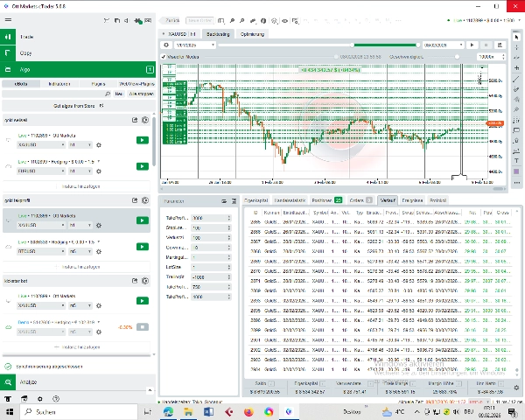Toggle the Visueller Modus checkbox
The width and height of the screenshot is (525, 420).
pyautogui.click(x=164, y=57)
